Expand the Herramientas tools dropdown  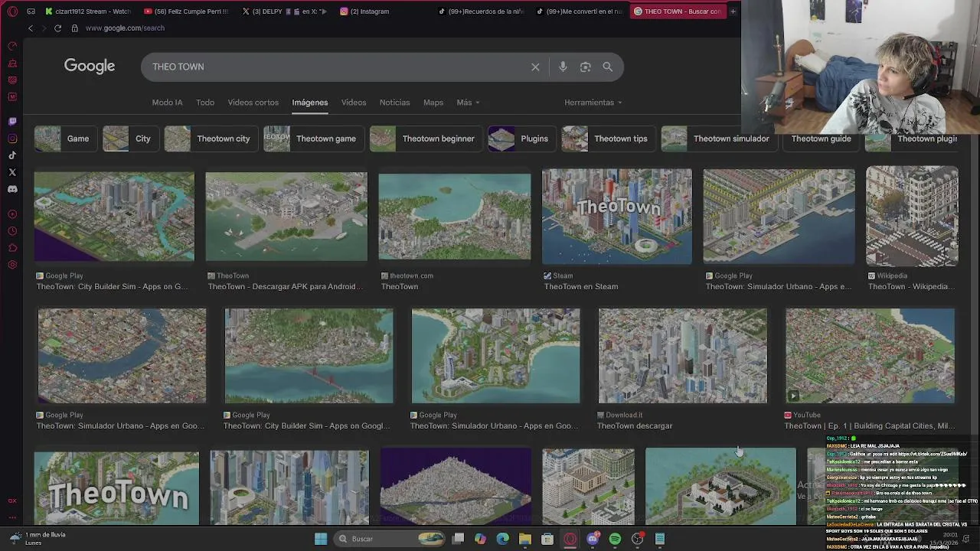tap(593, 103)
